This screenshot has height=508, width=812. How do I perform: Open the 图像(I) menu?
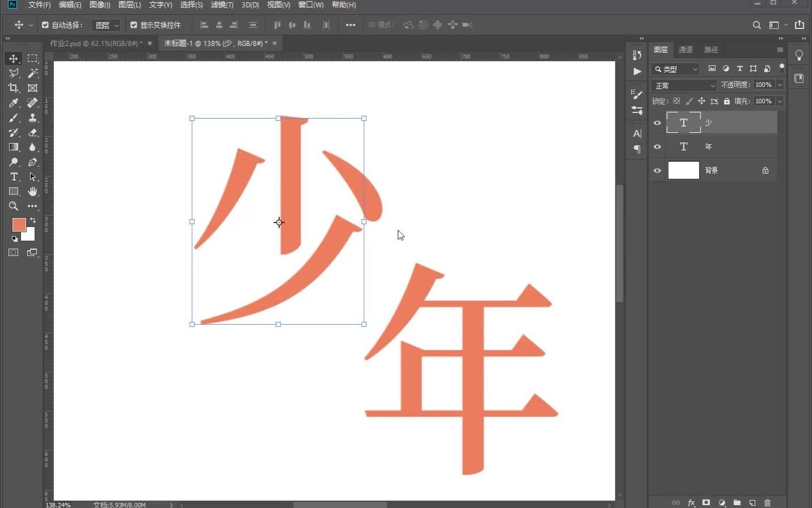(100, 5)
